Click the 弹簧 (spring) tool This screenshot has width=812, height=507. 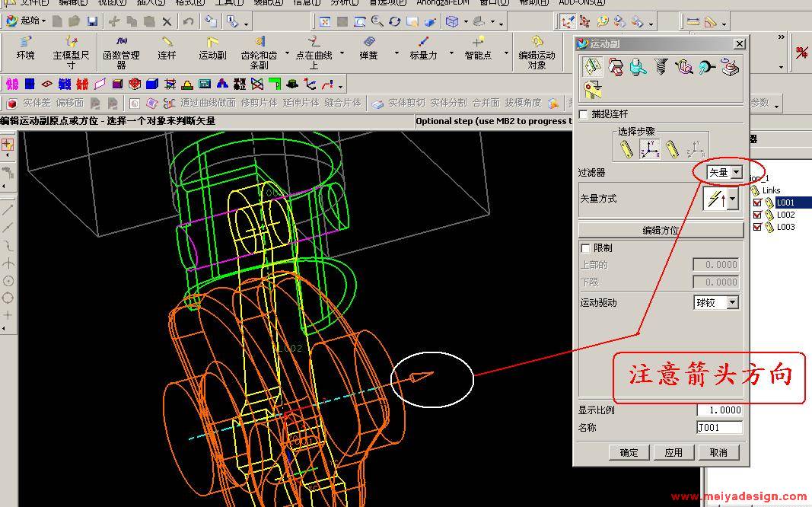pyautogui.click(x=369, y=49)
